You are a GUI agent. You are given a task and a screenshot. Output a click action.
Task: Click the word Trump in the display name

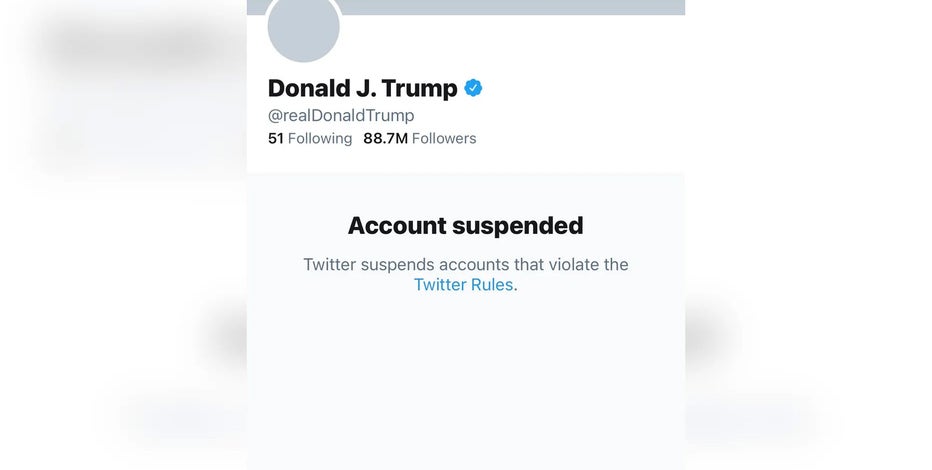point(420,89)
